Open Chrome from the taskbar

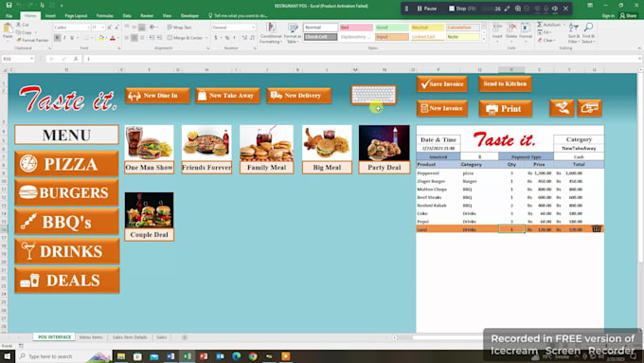click(253, 356)
